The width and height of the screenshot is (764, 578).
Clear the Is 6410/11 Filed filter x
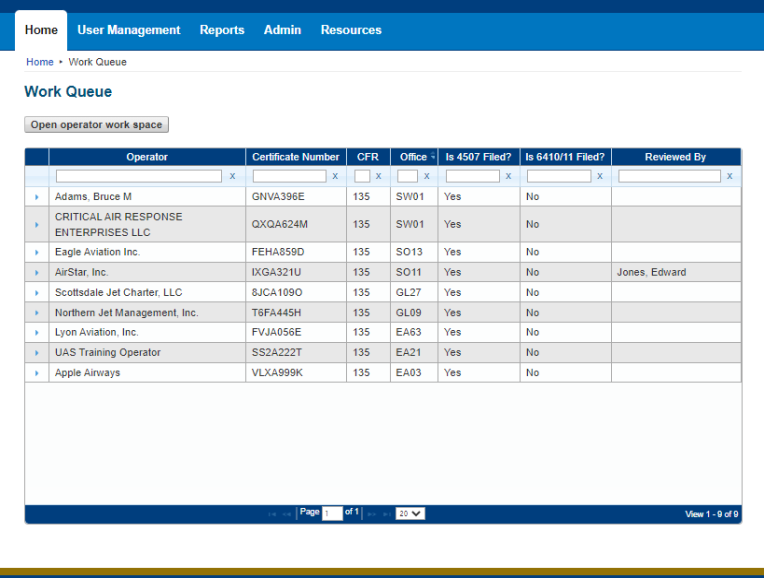(600, 176)
